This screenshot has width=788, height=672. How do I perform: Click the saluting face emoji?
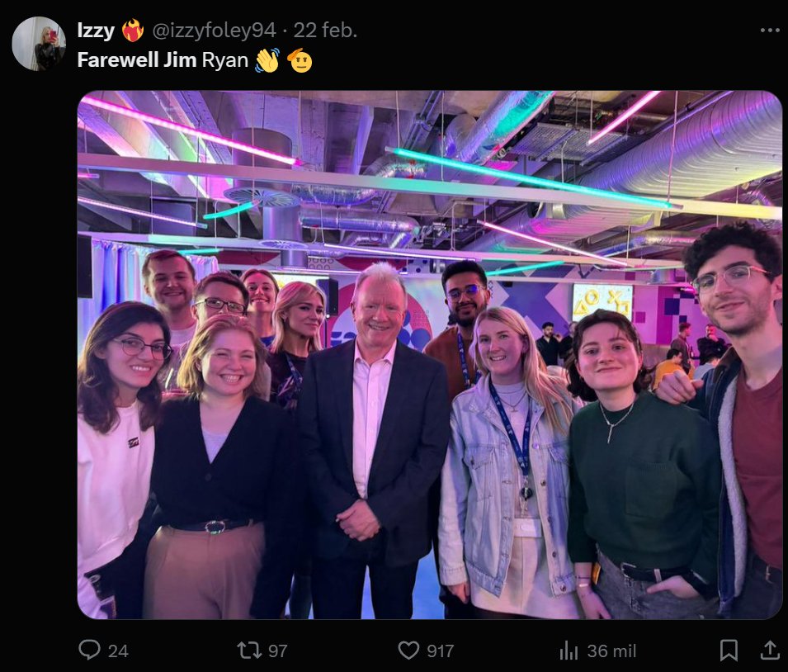click(300, 60)
